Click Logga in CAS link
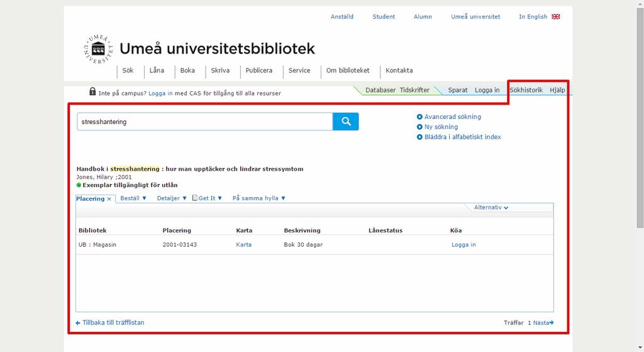The image size is (644, 352). [x=160, y=93]
